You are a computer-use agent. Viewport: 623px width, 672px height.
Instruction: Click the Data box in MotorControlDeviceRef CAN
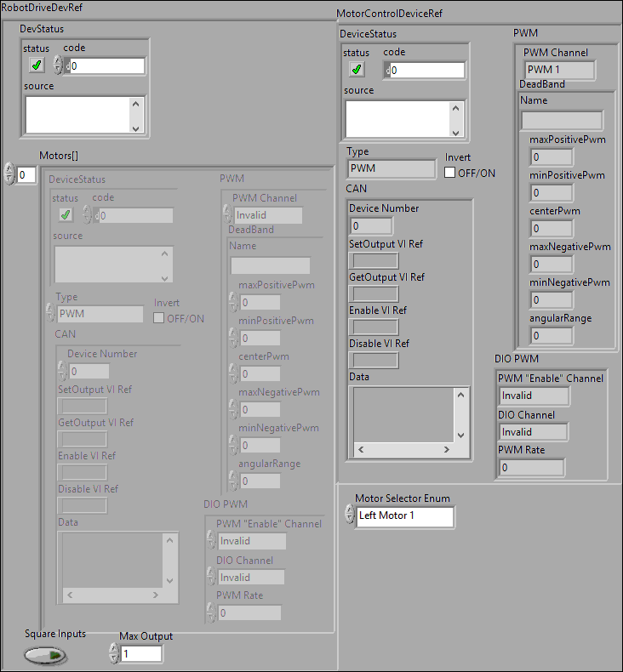click(403, 415)
